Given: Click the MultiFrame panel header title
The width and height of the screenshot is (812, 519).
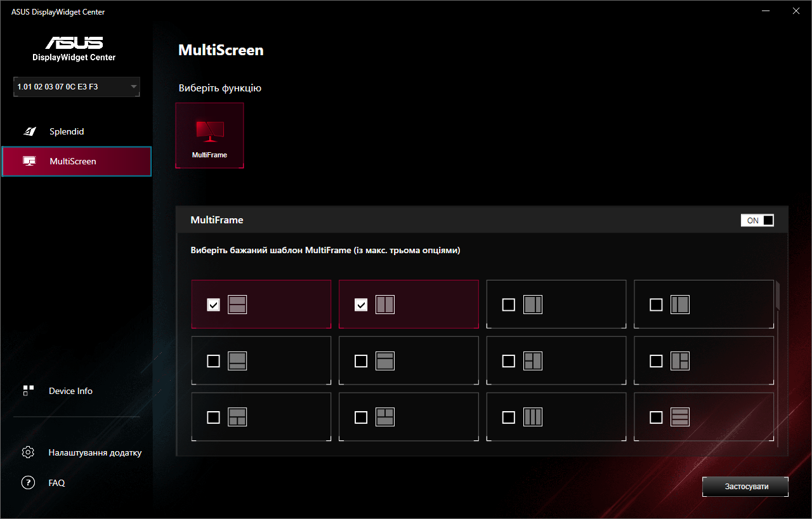Looking at the screenshot, I should [217, 220].
